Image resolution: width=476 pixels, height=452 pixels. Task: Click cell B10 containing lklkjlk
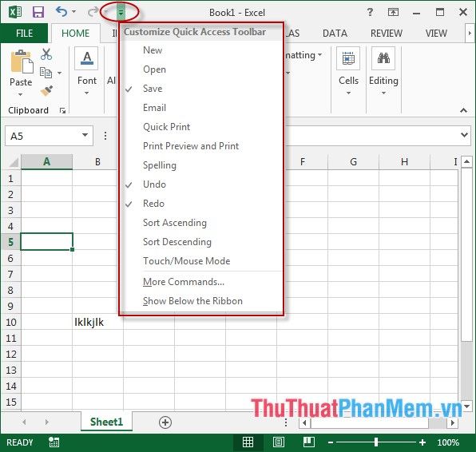[x=97, y=322]
